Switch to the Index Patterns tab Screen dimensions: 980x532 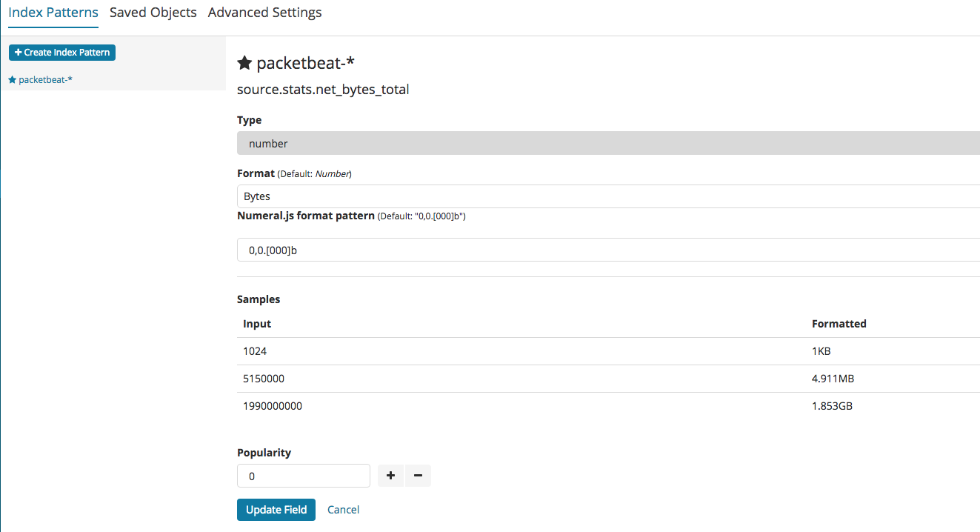click(53, 13)
